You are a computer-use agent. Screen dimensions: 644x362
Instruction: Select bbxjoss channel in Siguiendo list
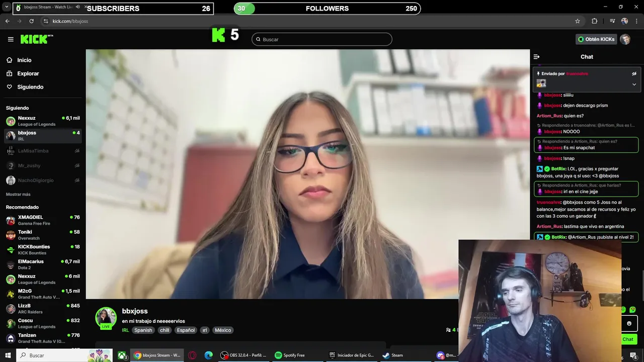tap(43, 136)
